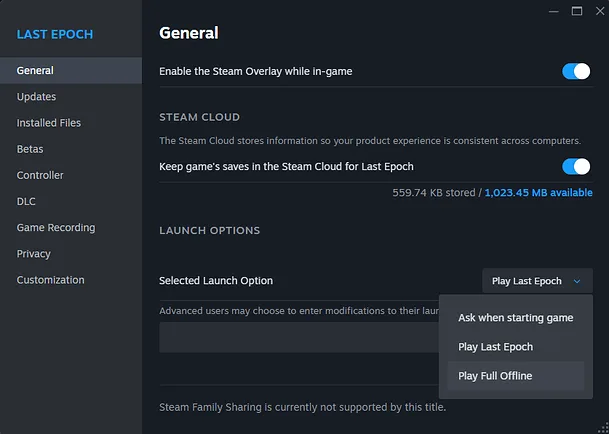Click the LAUNCH OPTIONS section header
This screenshot has height=434, width=609.
(x=210, y=230)
